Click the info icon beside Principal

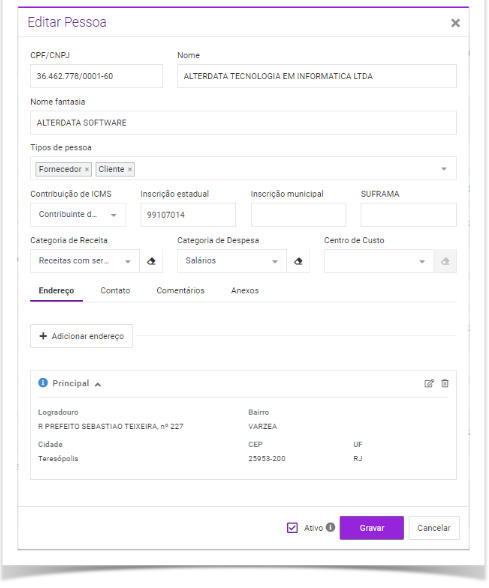coord(43,382)
